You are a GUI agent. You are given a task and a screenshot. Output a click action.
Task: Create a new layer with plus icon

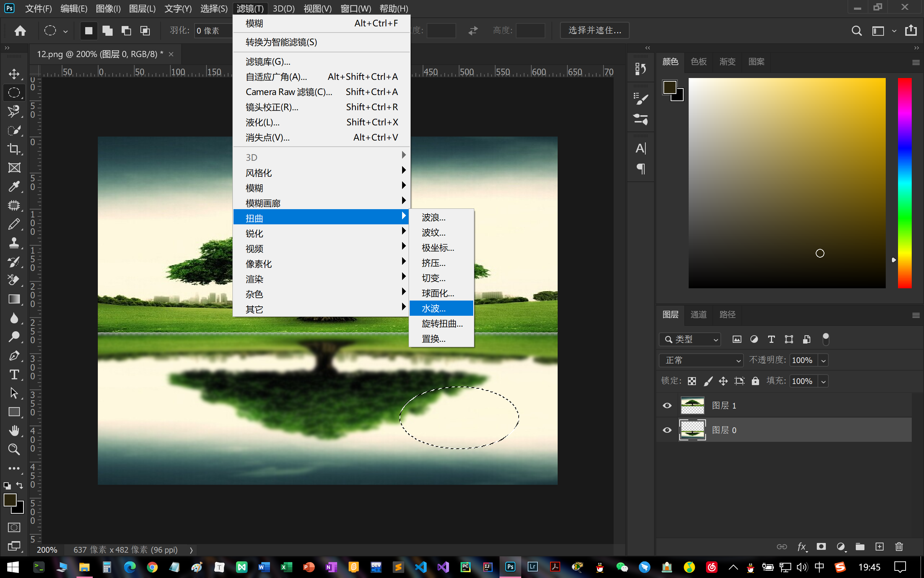click(879, 547)
